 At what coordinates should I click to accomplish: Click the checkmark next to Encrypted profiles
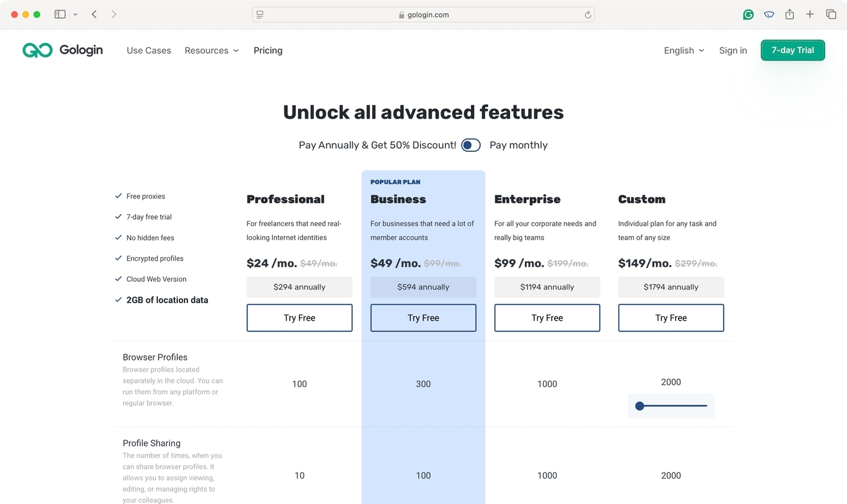pyautogui.click(x=119, y=258)
